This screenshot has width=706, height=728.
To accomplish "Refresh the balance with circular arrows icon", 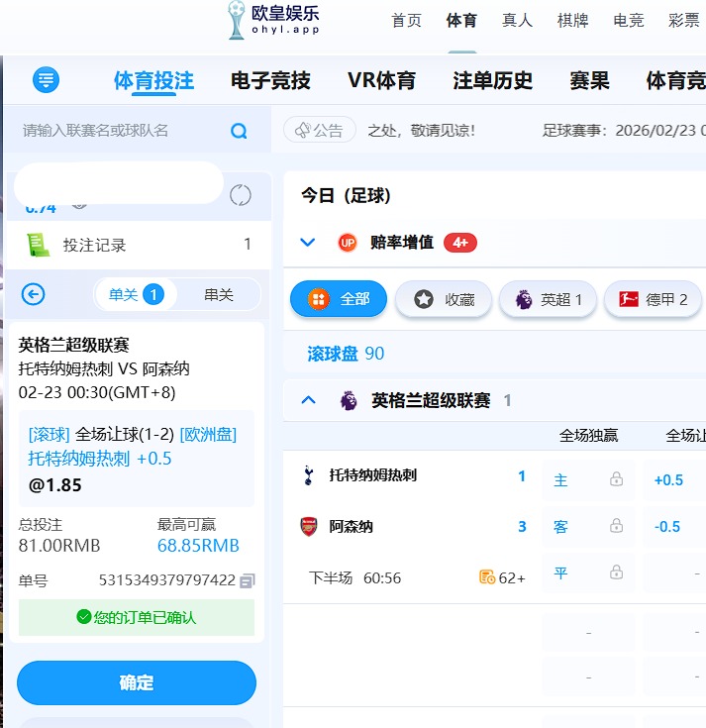I will click(240, 195).
